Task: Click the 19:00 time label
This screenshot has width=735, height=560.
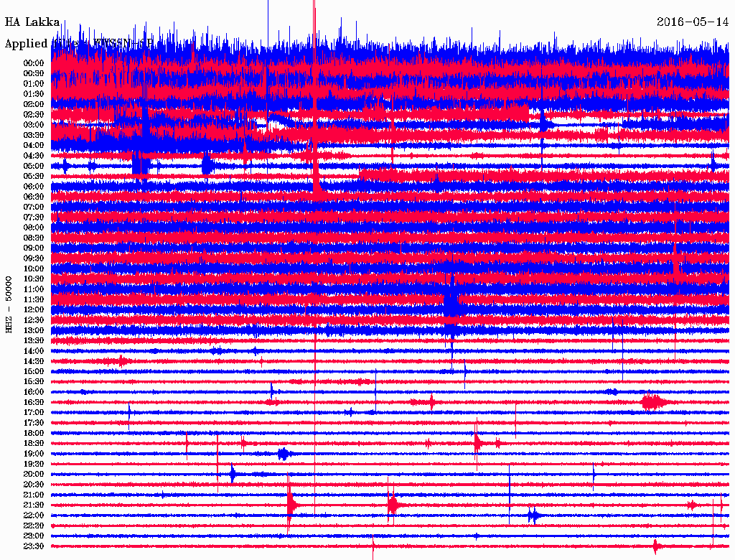Action: pyautogui.click(x=34, y=454)
